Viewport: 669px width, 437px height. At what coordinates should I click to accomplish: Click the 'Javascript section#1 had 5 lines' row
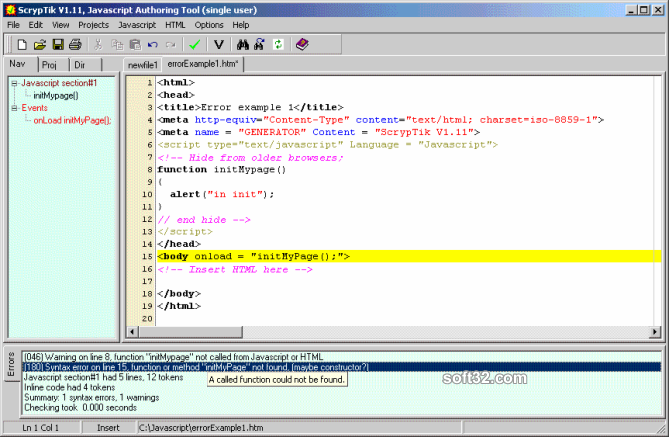pos(104,377)
